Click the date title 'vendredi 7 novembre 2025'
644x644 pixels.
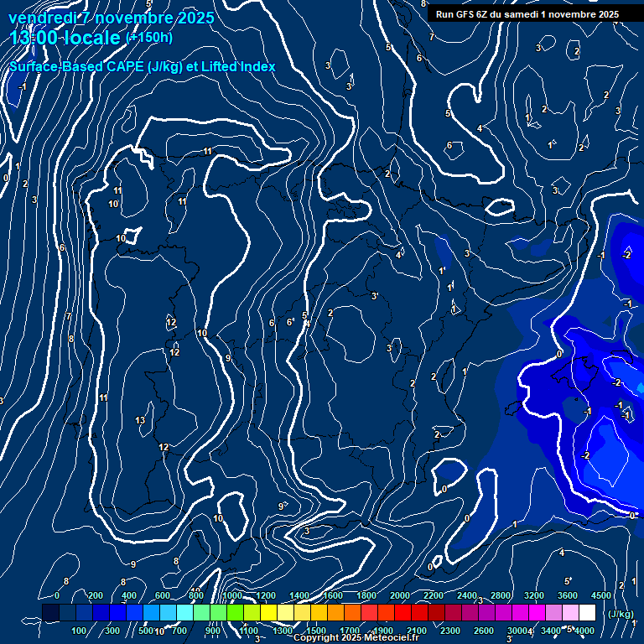(x=112, y=18)
